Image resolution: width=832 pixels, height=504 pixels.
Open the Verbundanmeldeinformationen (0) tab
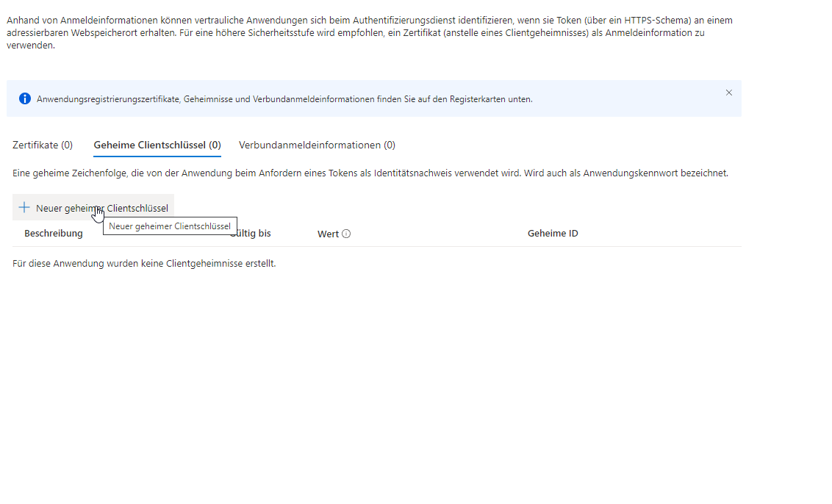pos(317,145)
